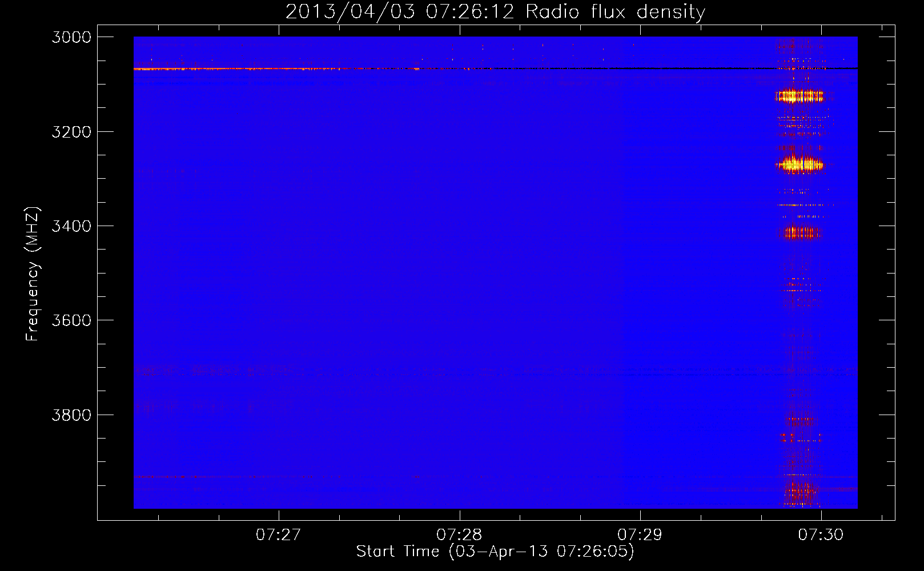Click the 07:30 time tick label
Viewport: 924px width, 571px height.
click(x=821, y=534)
